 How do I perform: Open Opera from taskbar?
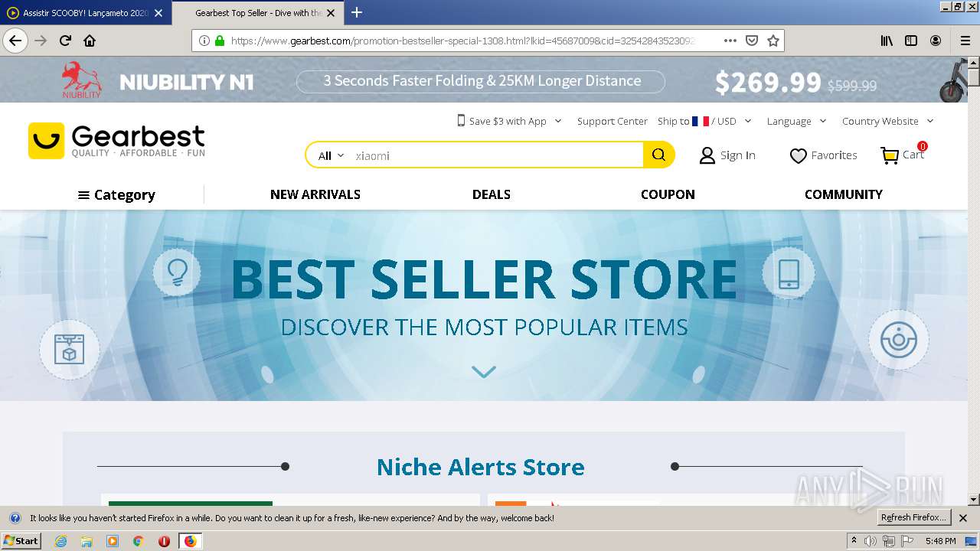(164, 541)
